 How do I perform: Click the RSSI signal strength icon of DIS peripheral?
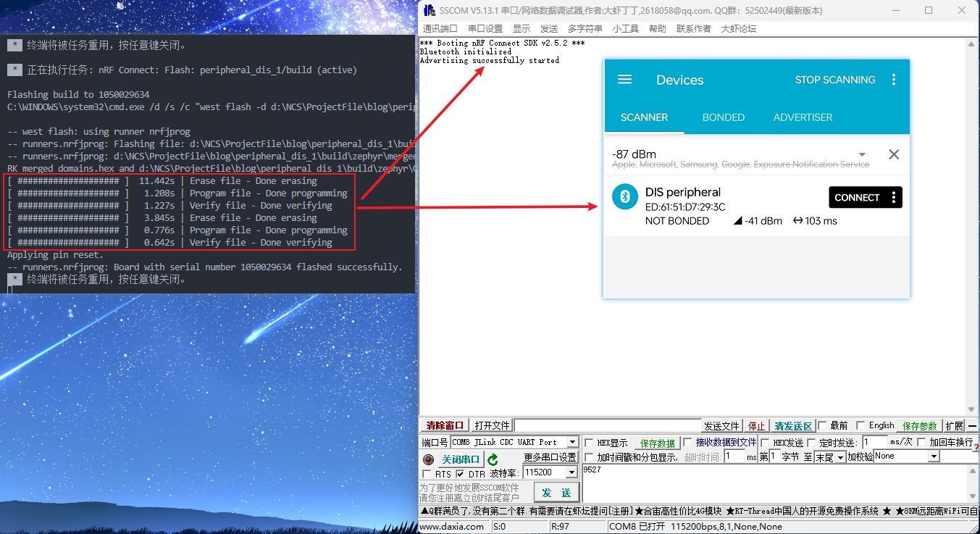(738, 221)
